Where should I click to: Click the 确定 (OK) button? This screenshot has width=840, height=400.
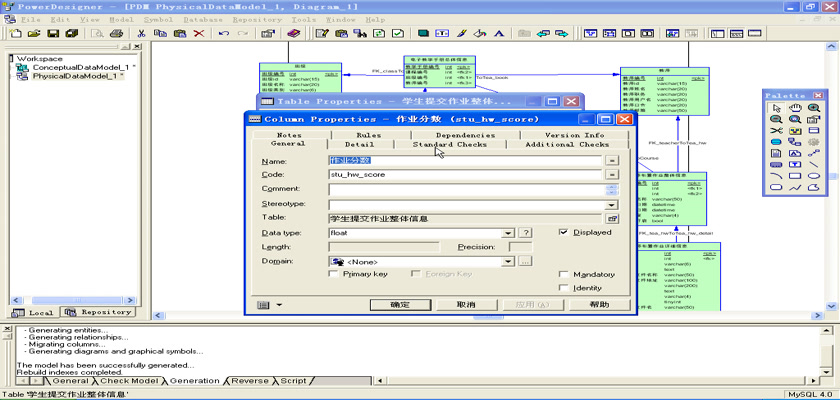pos(400,305)
